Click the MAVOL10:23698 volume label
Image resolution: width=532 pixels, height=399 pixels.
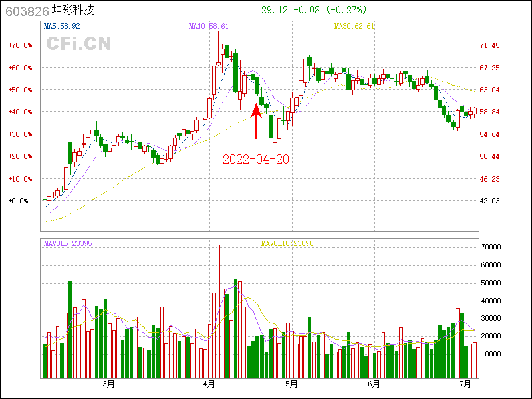pyautogui.click(x=287, y=243)
